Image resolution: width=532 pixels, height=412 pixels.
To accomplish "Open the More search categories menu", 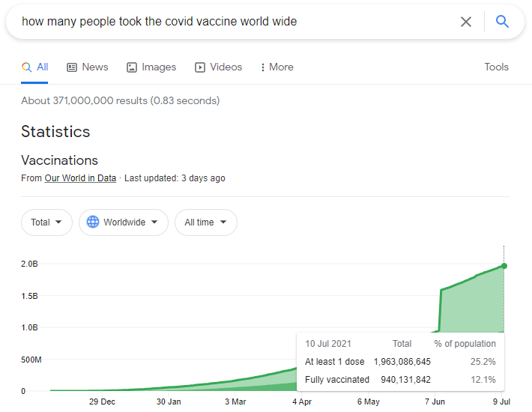I will click(276, 67).
